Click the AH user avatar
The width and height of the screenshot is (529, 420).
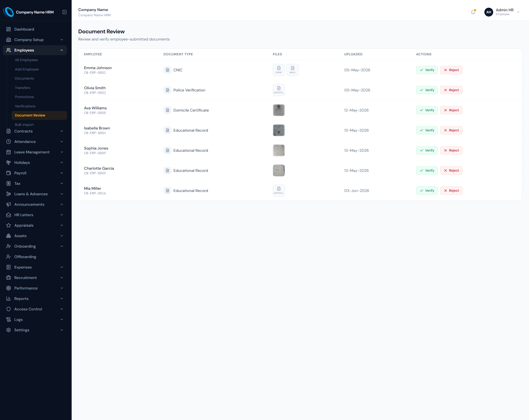488,12
